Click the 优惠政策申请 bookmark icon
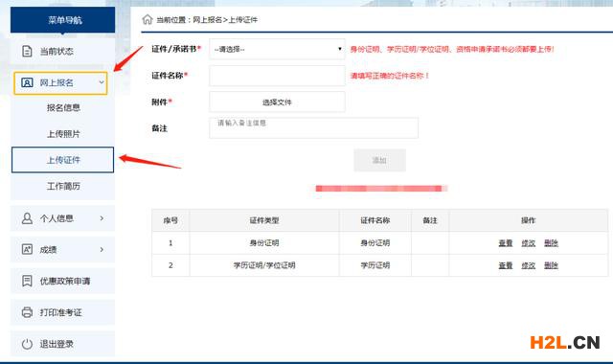Screen dimensions: 613x364 27,281
